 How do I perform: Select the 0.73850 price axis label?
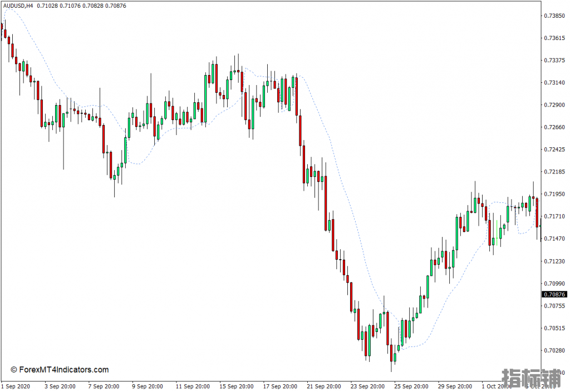point(555,16)
